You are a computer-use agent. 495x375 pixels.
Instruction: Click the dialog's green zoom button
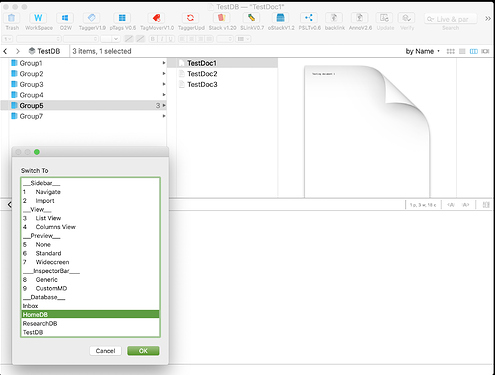37,152
